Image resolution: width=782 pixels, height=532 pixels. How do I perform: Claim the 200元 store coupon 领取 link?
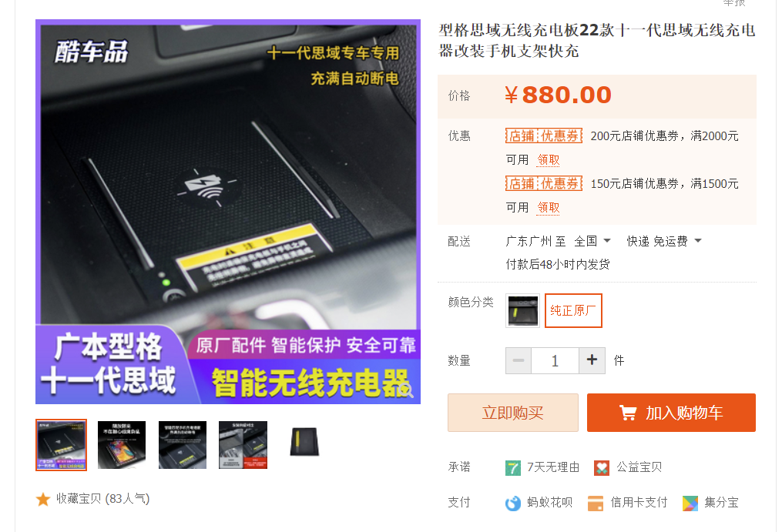(x=548, y=160)
